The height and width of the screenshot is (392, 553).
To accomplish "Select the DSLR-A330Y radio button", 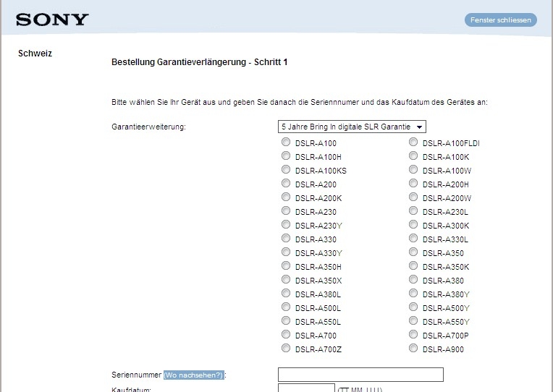I will [x=286, y=252].
